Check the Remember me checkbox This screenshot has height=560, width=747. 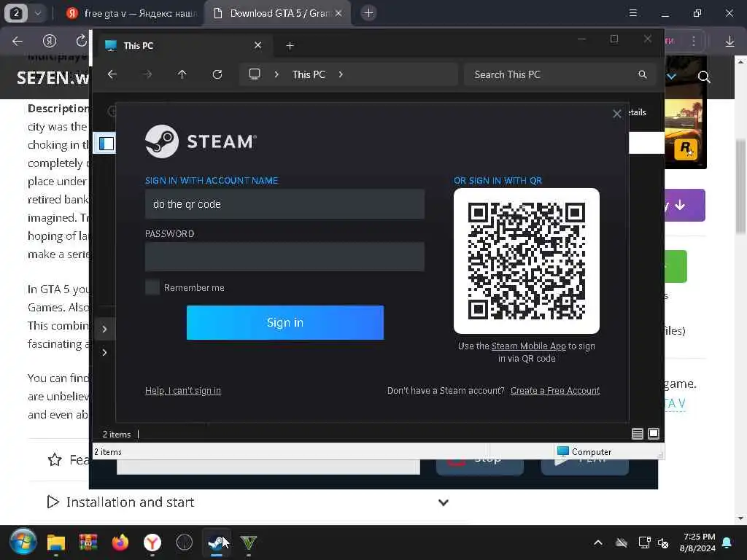pyautogui.click(x=152, y=287)
